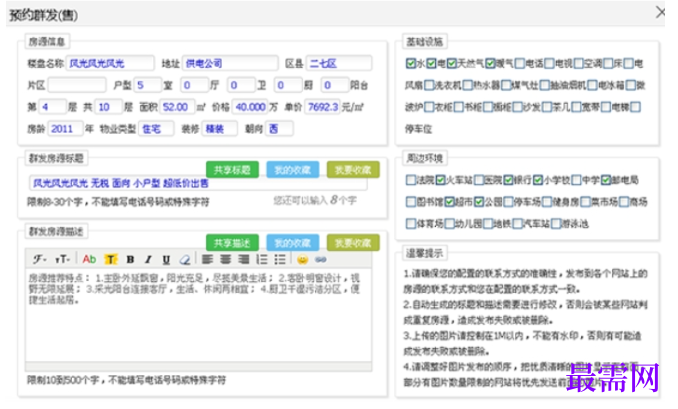Toggle the 超市 checkbox
Screen dimensions: 678x409
pyautogui.click(x=449, y=201)
